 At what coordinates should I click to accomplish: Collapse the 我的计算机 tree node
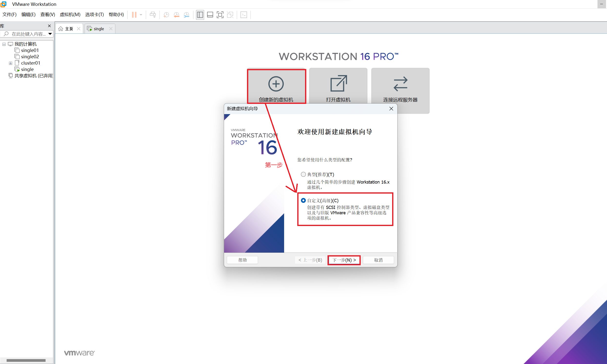[x=4, y=44]
